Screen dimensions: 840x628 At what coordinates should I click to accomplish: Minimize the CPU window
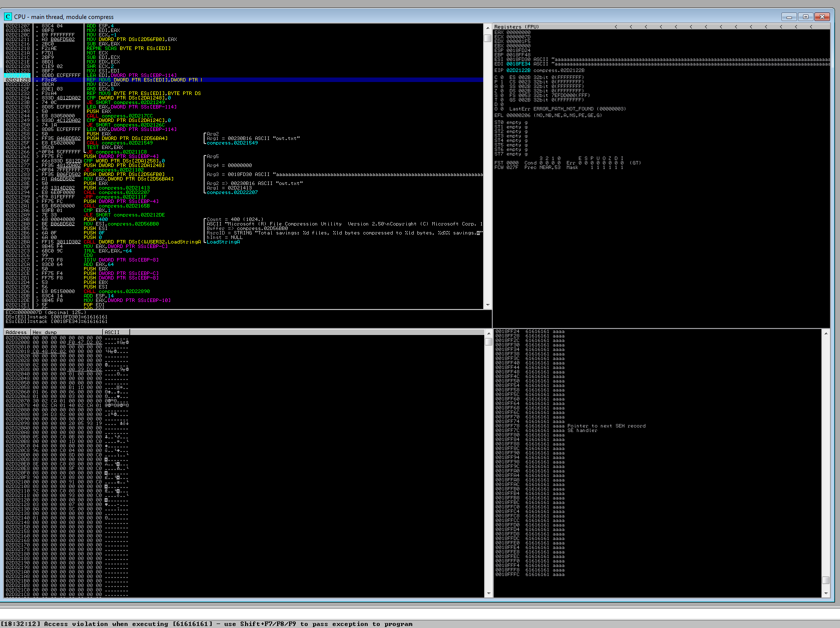[x=789, y=16]
